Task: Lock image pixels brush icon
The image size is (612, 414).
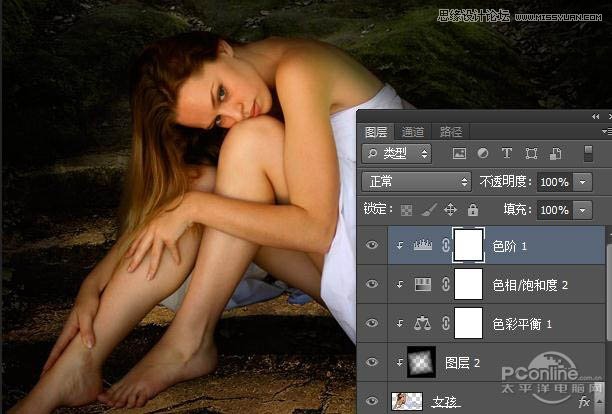Action: pos(429,210)
